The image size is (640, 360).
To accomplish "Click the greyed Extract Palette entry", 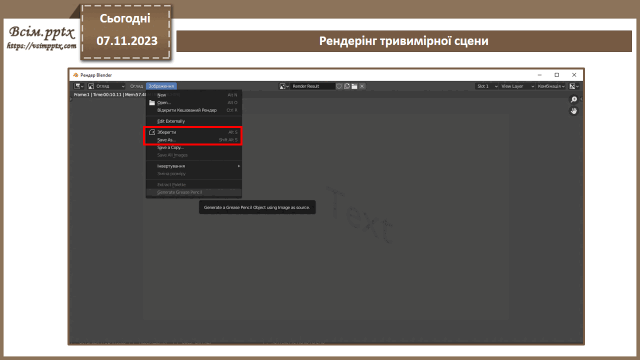I will tap(194, 184).
